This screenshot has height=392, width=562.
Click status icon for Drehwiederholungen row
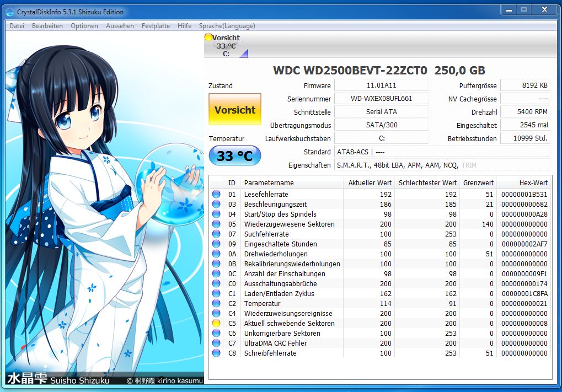216,254
